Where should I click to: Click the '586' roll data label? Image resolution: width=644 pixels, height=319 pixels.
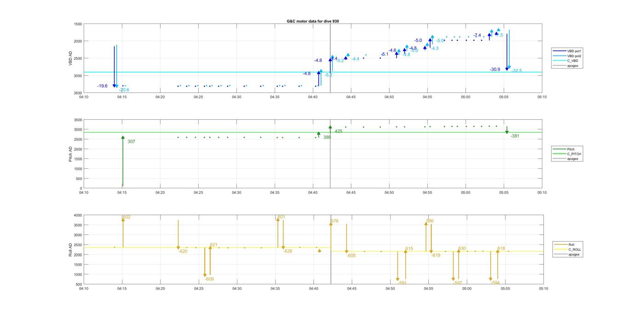click(430, 221)
